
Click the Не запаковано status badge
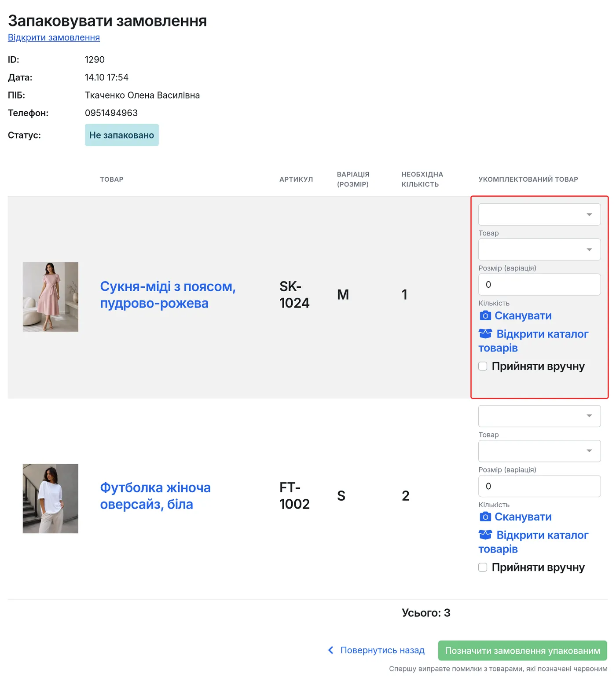[x=122, y=135]
